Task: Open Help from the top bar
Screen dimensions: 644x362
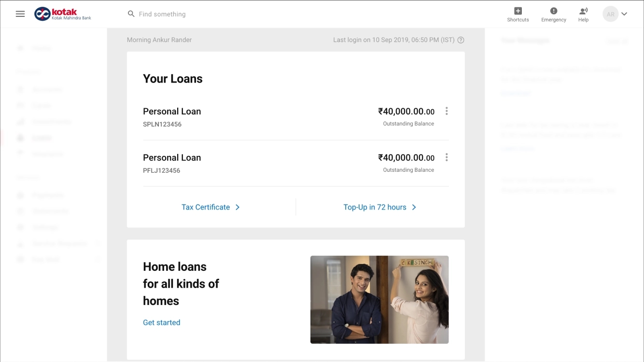Action: click(x=583, y=14)
